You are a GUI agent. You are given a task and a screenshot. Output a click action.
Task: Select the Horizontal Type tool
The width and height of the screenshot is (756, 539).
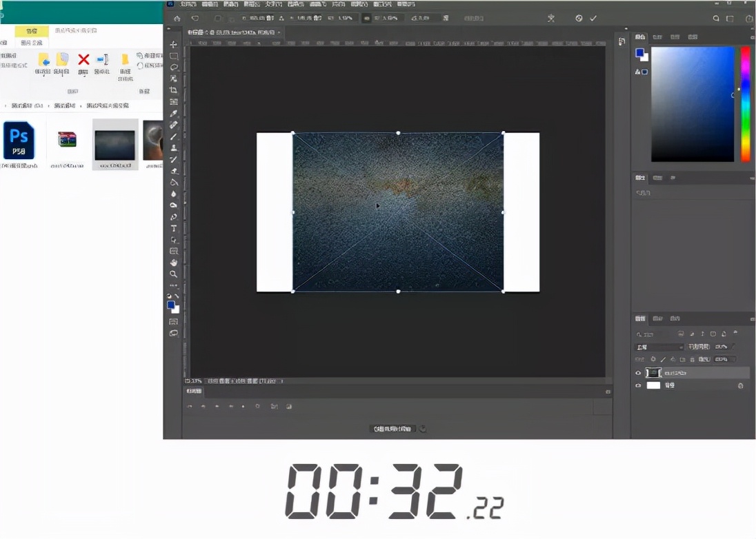tap(174, 228)
